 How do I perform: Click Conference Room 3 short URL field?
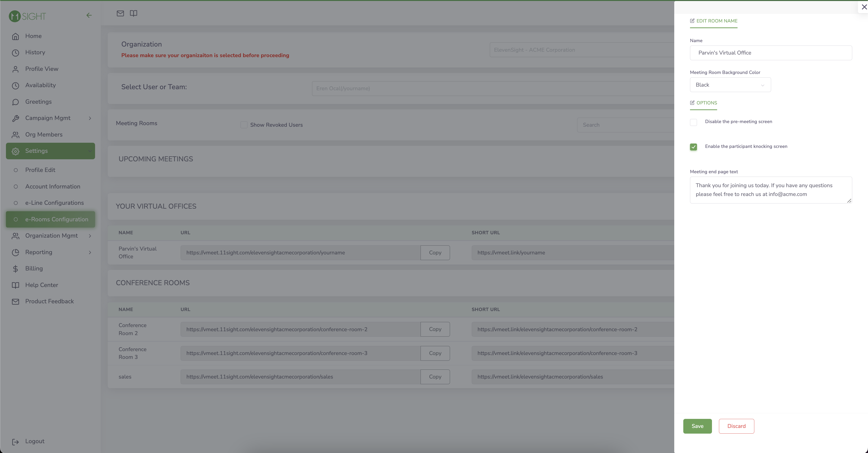point(573,353)
